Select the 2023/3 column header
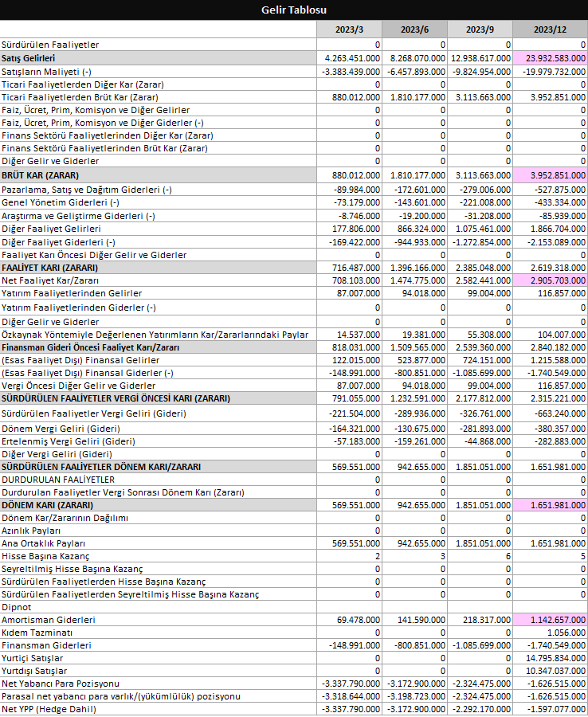Screen dimensions: 588x717 [x=349, y=29]
